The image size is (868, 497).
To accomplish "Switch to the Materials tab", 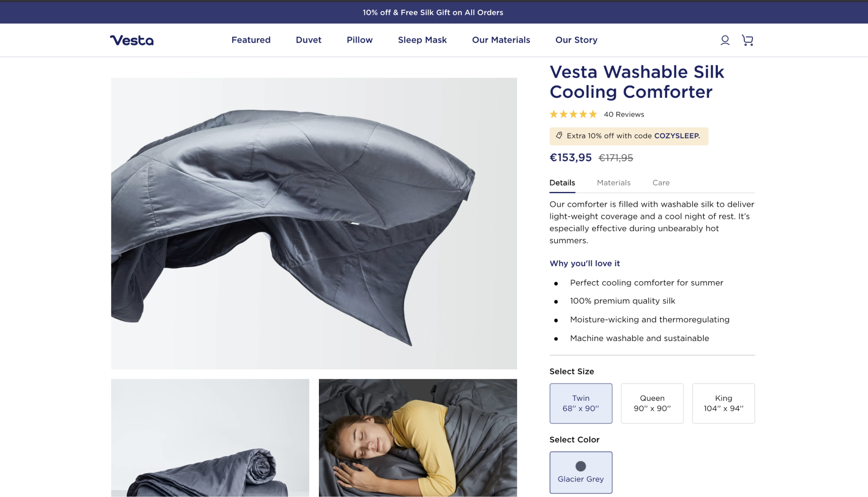I will click(x=613, y=183).
